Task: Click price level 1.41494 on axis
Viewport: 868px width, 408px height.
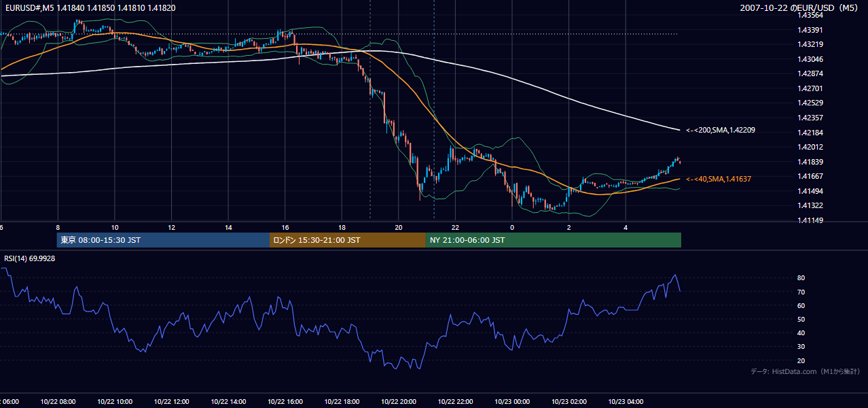Action: [809, 191]
